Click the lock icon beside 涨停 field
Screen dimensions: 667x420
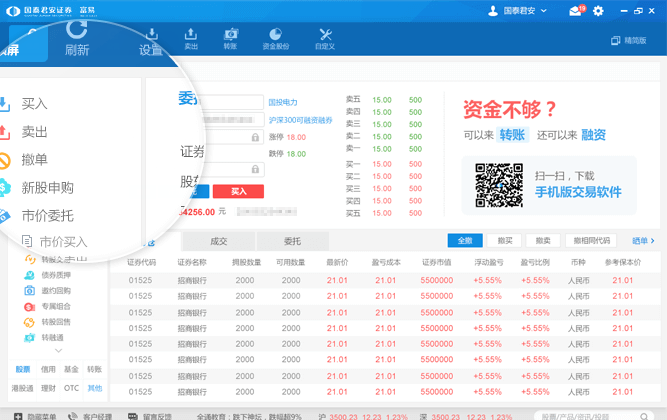point(255,137)
